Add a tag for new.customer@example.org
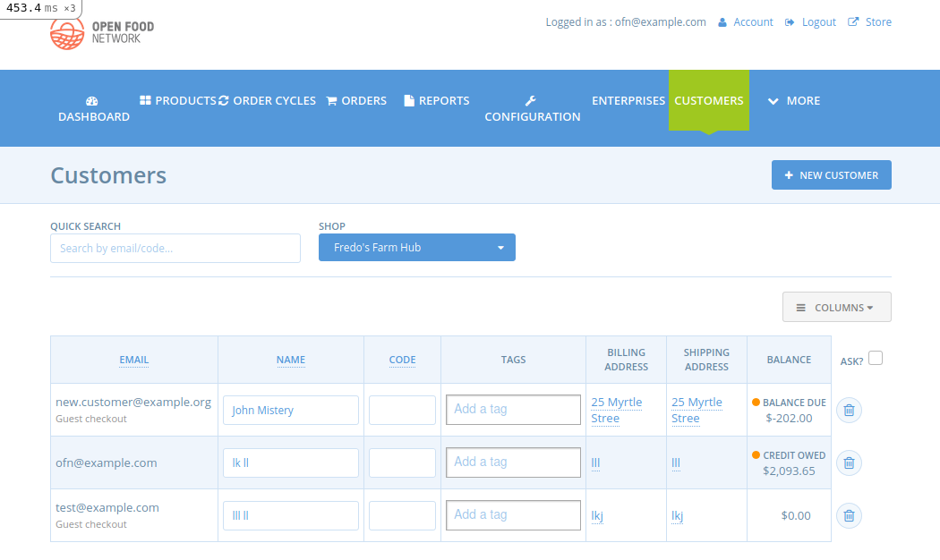Screen dimensions: 940x560 513,410
